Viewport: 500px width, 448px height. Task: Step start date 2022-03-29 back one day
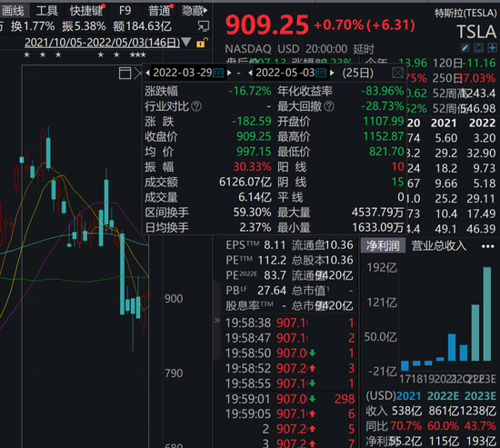(x=147, y=73)
